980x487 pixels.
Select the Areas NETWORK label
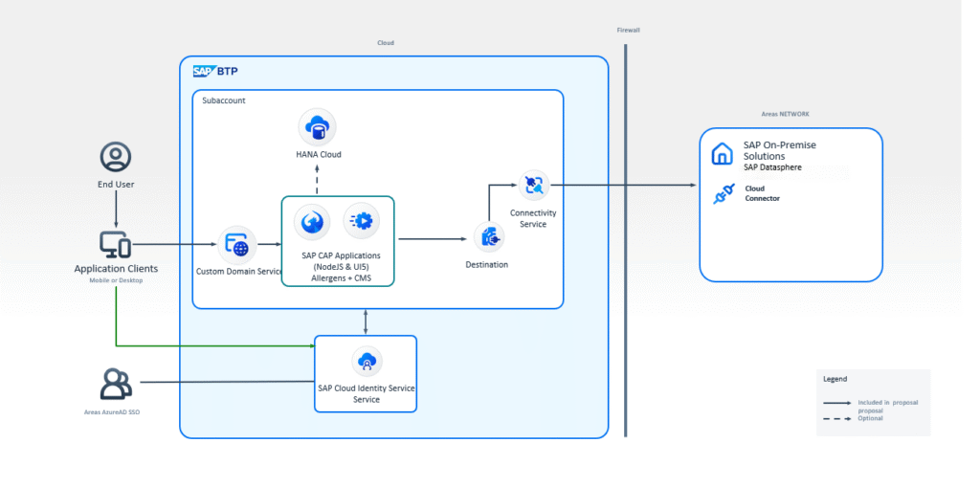785,115
